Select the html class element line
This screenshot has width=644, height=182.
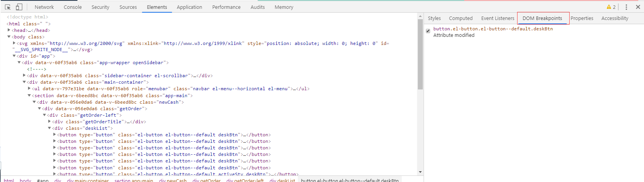click(28, 23)
